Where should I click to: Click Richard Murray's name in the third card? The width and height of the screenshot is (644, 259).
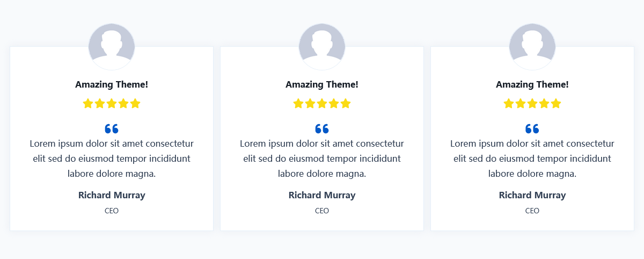(x=532, y=195)
